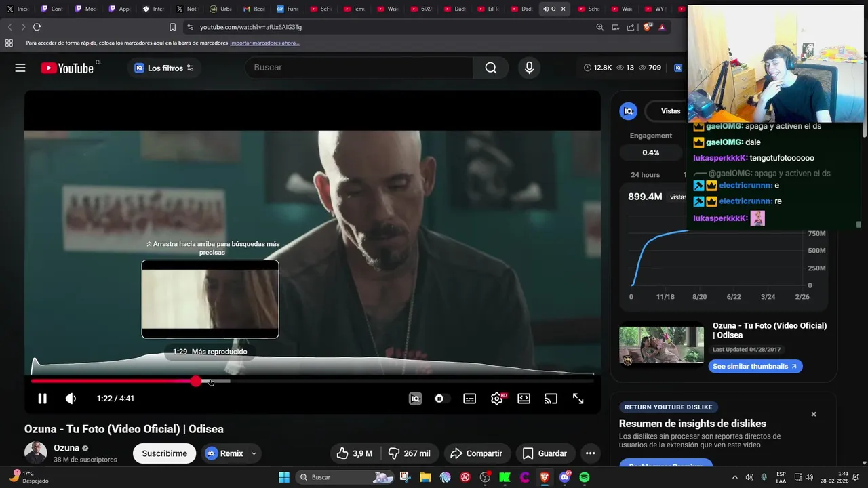
Task: Click the 709 views-per-hour eye stat
Action: [650, 68]
